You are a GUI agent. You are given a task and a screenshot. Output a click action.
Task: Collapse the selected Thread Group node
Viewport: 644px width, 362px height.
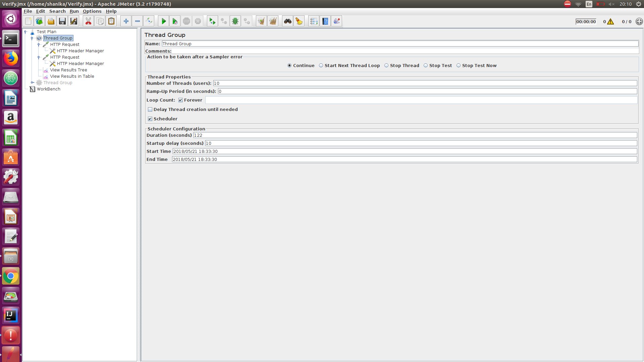tap(32, 38)
